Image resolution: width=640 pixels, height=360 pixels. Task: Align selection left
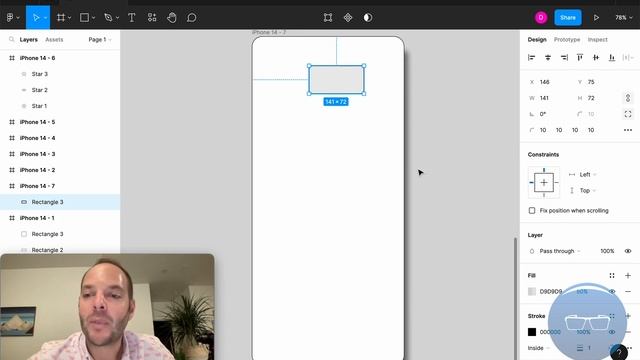point(531,58)
